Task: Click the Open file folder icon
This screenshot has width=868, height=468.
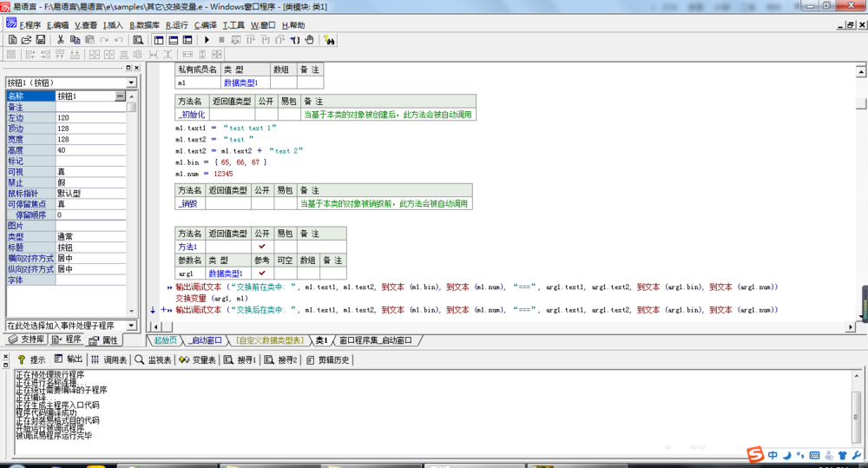Action: pyautogui.click(x=26, y=40)
